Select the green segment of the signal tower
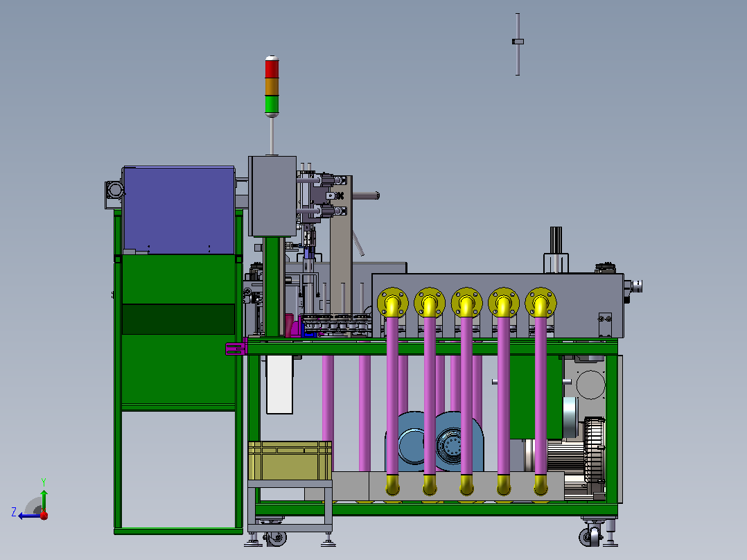The height and width of the screenshot is (560, 747). pyautogui.click(x=272, y=103)
